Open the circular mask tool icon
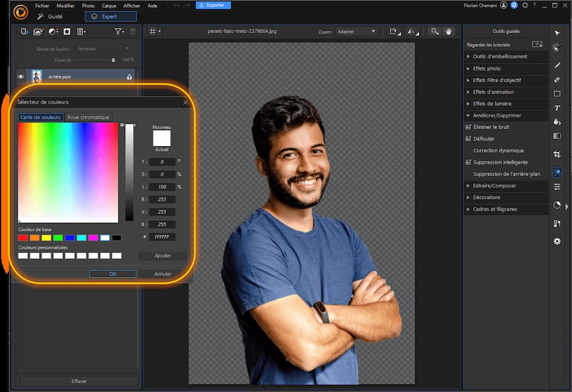Image resolution: width=572 pixels, height=392 pixels. [557, 205]
